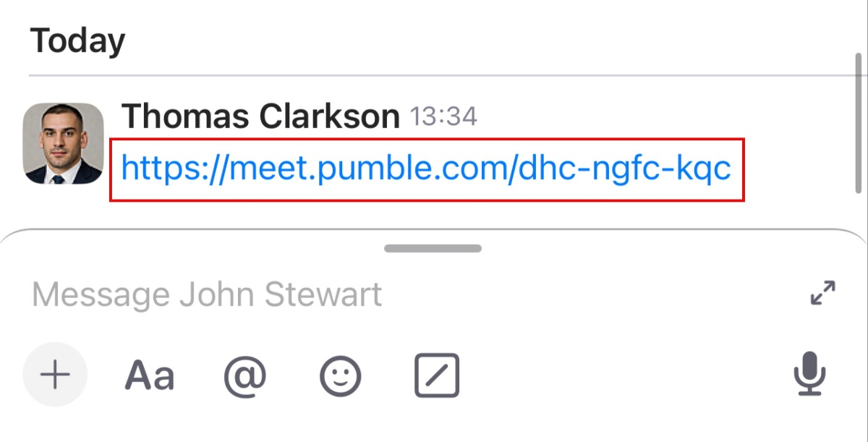Open the emoji picker
This screenshot has width=868, height=442.
click(x=340, y=374)
